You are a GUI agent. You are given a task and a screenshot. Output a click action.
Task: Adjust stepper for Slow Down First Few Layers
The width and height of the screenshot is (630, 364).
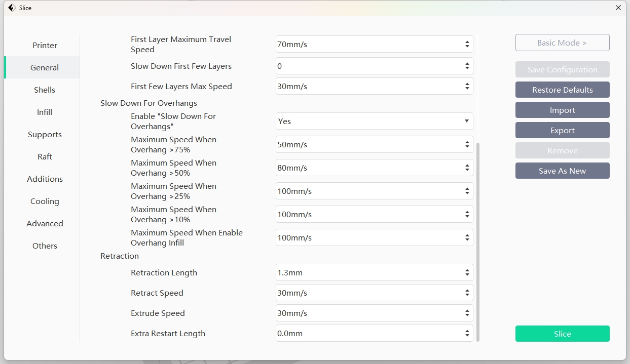pos(467,66)
